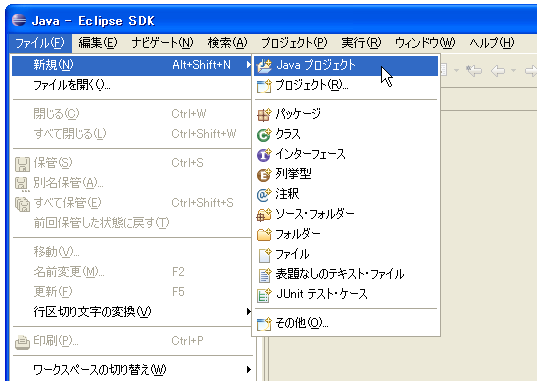Click the save-all icon beside すべて保管(E)
The height and width of the screenshot is (381, 537).
point(22,204)
